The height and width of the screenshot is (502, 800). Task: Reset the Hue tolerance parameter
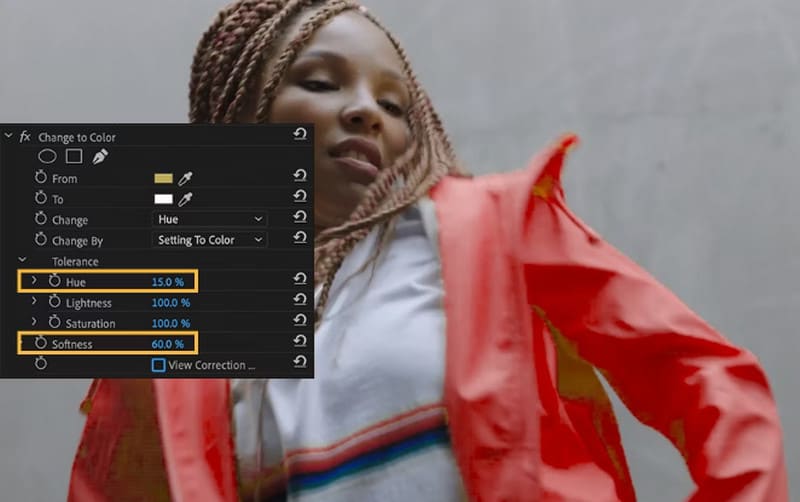tap(299, 280)
